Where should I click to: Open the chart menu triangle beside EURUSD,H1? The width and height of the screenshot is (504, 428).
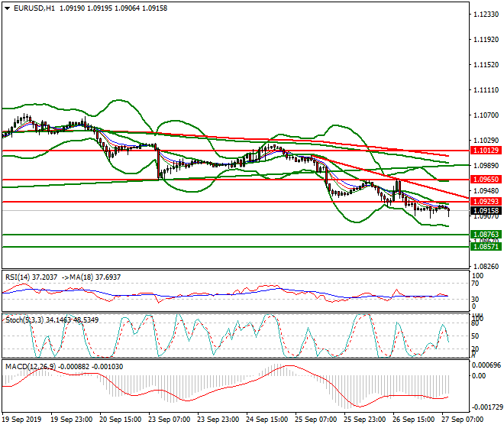pyautogui.click(x=7, y=8)
